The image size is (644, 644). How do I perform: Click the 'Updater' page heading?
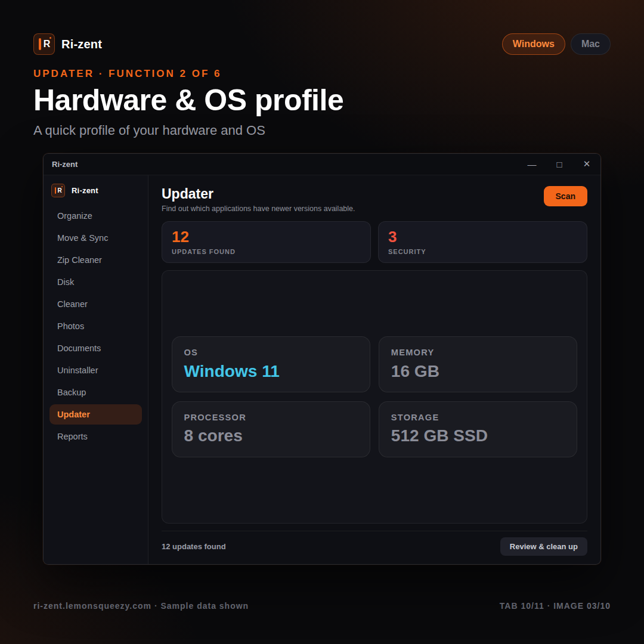click(x=187, y=194)
